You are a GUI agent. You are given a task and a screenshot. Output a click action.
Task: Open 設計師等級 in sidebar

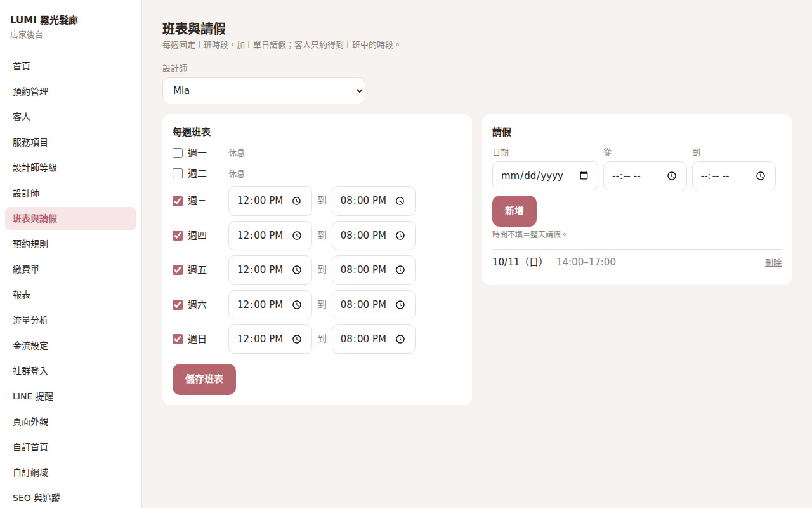(x=70, y=168)
